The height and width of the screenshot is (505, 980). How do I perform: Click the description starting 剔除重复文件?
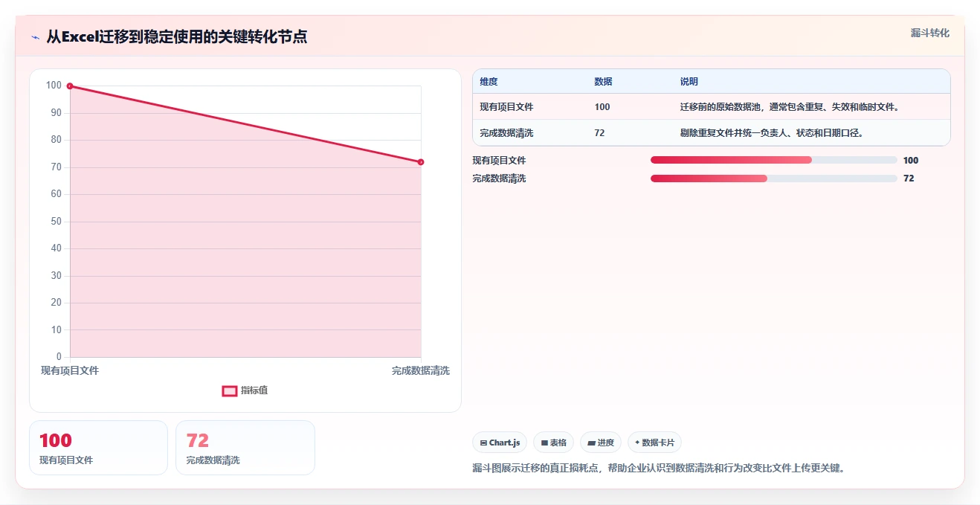click(773, 133)
